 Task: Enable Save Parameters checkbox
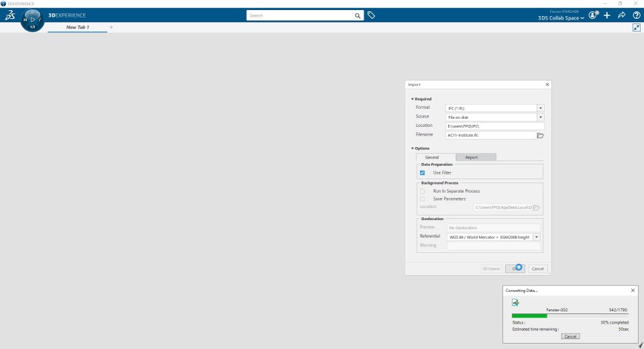[x=422, y=199]
